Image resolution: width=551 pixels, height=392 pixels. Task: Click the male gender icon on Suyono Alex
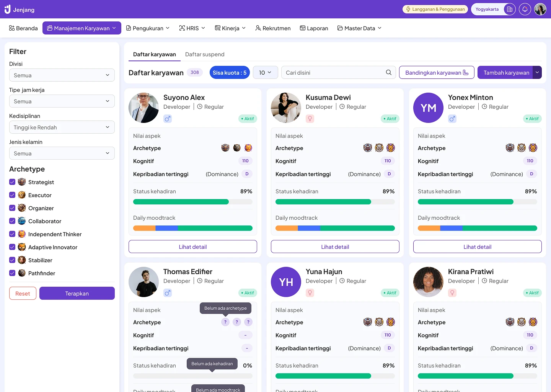point(168,119)
